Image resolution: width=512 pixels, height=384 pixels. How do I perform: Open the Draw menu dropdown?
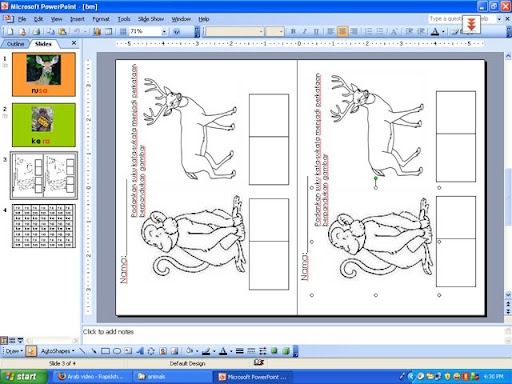tap(14, 351)
